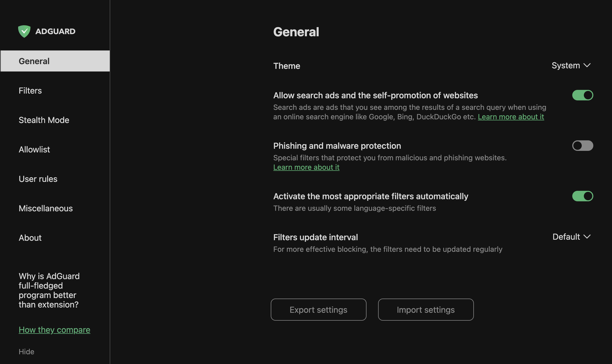Click the Export settings button

point(318,309)
